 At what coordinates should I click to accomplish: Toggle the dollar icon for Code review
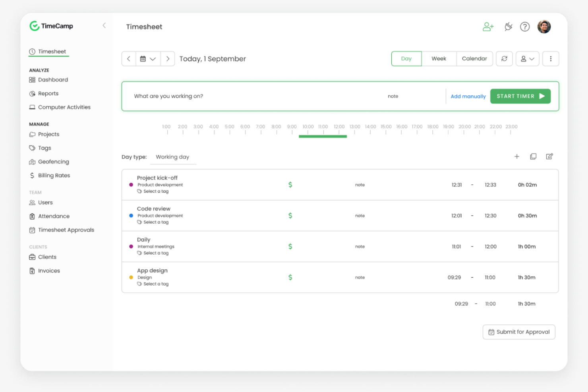(x=290, y=215)
